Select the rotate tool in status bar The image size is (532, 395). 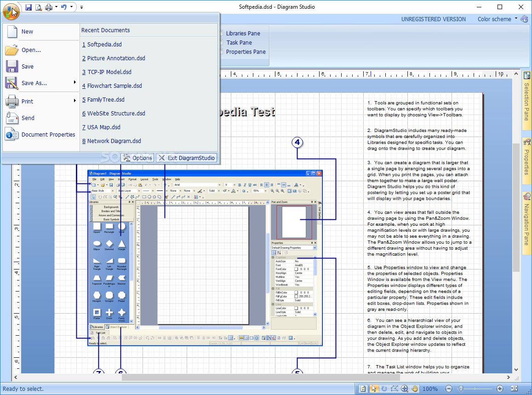tap(384, 389)
